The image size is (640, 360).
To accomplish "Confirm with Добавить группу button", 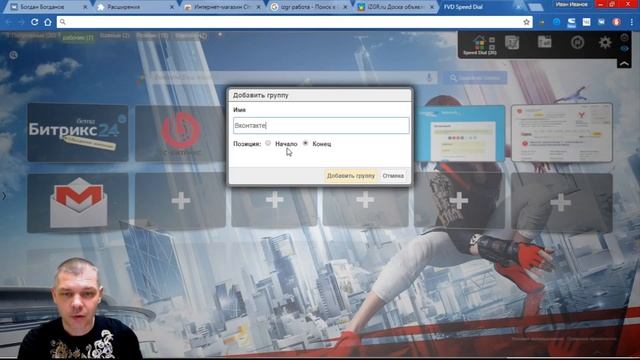I will pos(351,176).
